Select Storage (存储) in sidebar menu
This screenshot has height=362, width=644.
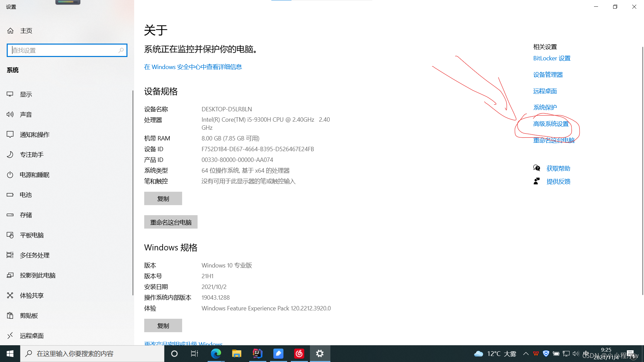coord(26,215)
